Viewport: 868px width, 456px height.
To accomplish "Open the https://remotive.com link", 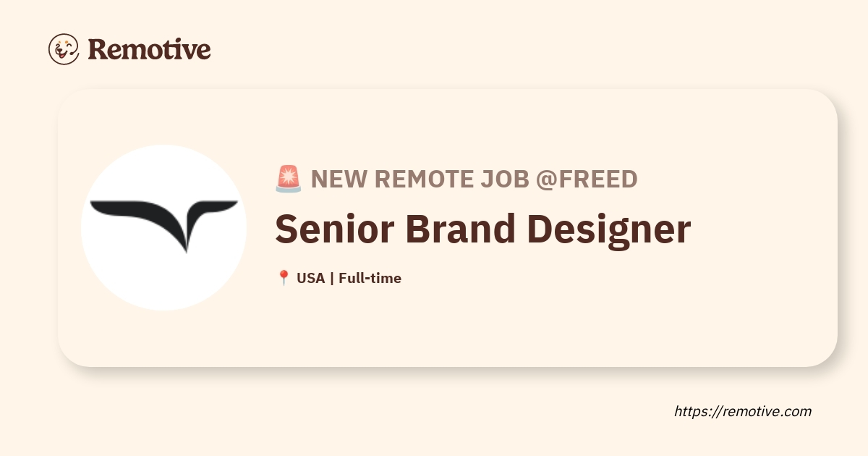I will (x=743, y=412).
